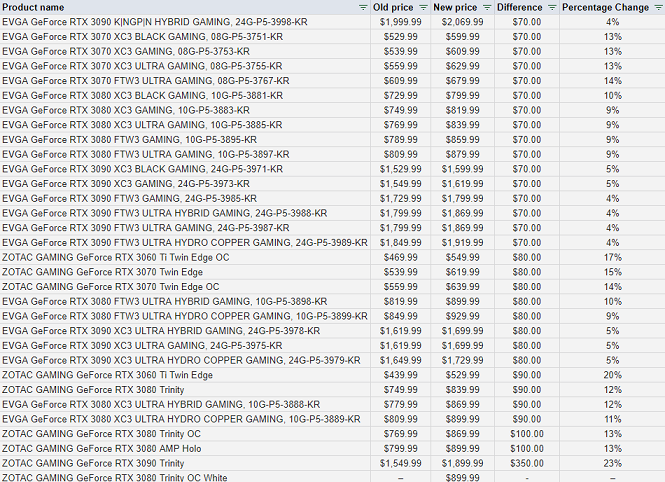Select the ZOTAC RTX 3060 Ti Twin Edge row name

point(107,375)
